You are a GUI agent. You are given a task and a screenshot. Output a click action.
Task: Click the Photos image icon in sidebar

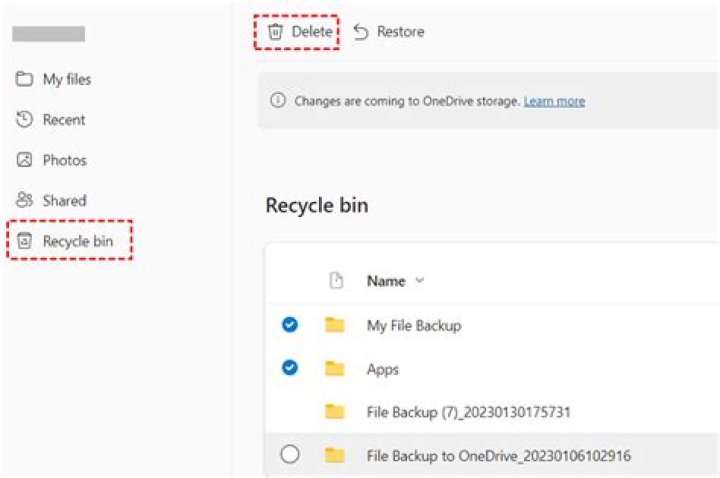click(25, 160)
